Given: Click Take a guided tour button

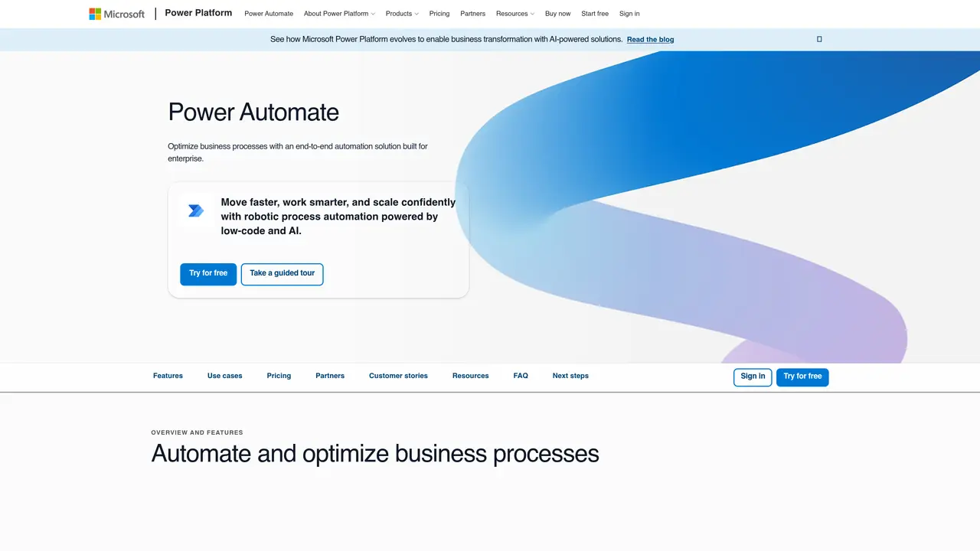Looking at the screenshot, I should click(x=283, y=274).
